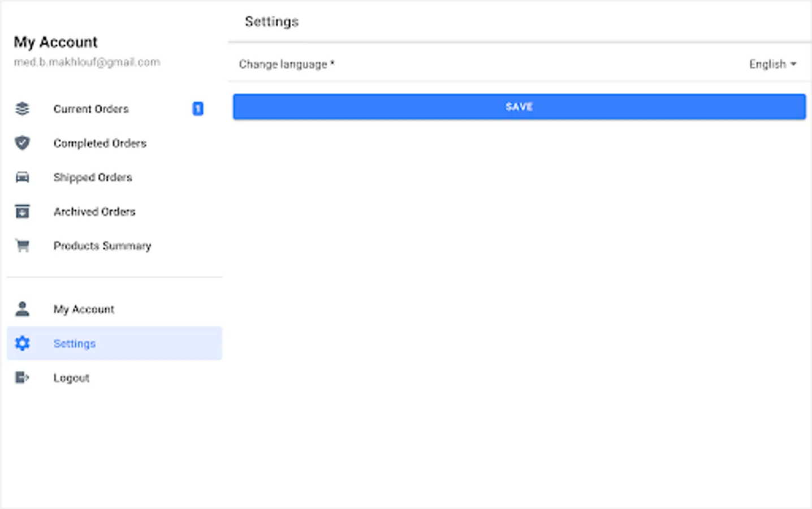Viewport: 812px width, 509px height.
Task: Open the English language dropdown
Action: tap(767, 64)
